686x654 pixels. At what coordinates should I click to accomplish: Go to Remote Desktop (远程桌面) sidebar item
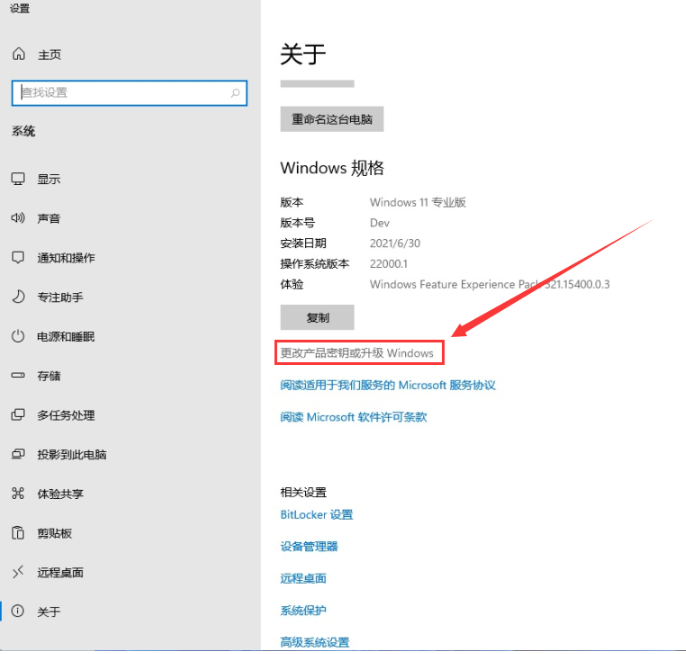60,572
